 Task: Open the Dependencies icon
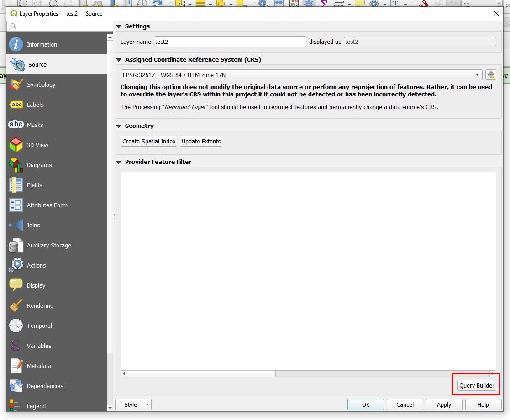[x=16, y=386]
